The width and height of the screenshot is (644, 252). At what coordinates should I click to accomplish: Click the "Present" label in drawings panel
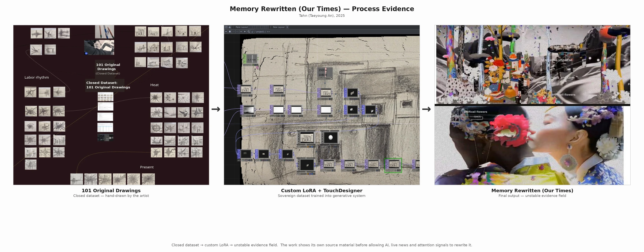147,167
